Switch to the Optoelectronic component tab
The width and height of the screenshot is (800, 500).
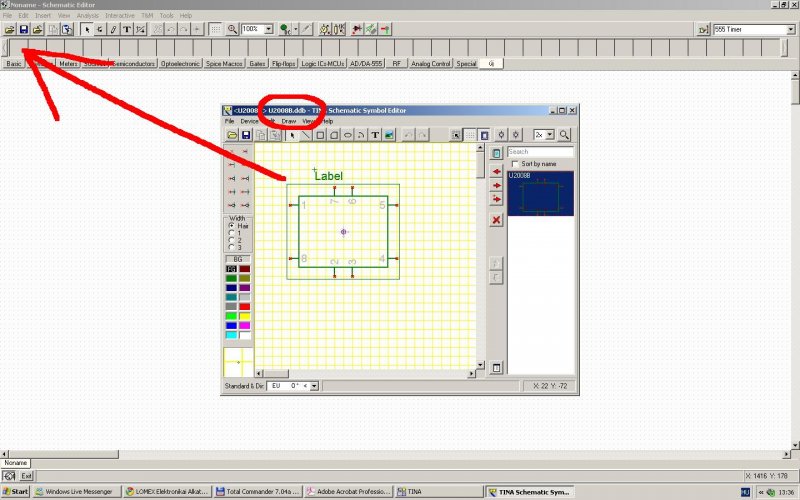click(x=180, y=64)
